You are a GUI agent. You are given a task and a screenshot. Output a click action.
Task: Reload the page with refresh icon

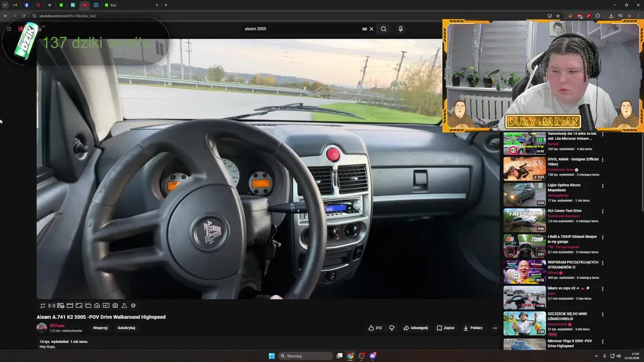[23, 16]
